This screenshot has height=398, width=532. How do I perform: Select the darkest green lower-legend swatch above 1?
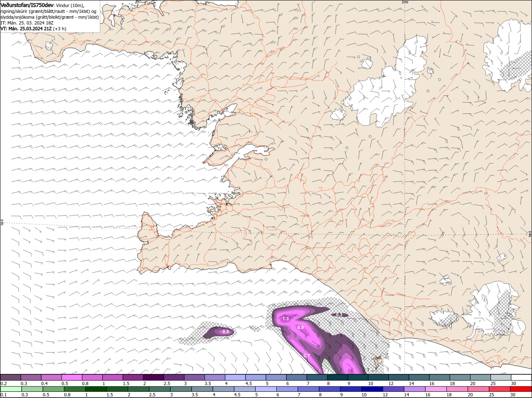pyautogui.click(x=96, y=389)
